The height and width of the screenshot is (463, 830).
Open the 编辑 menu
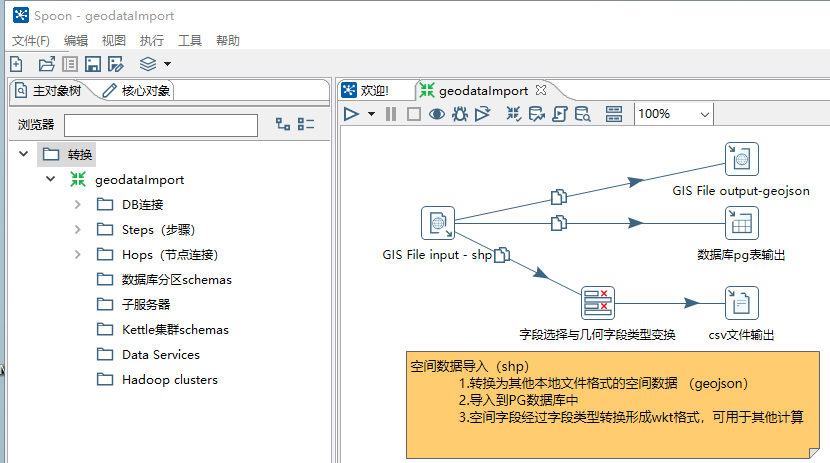point(76,41)
